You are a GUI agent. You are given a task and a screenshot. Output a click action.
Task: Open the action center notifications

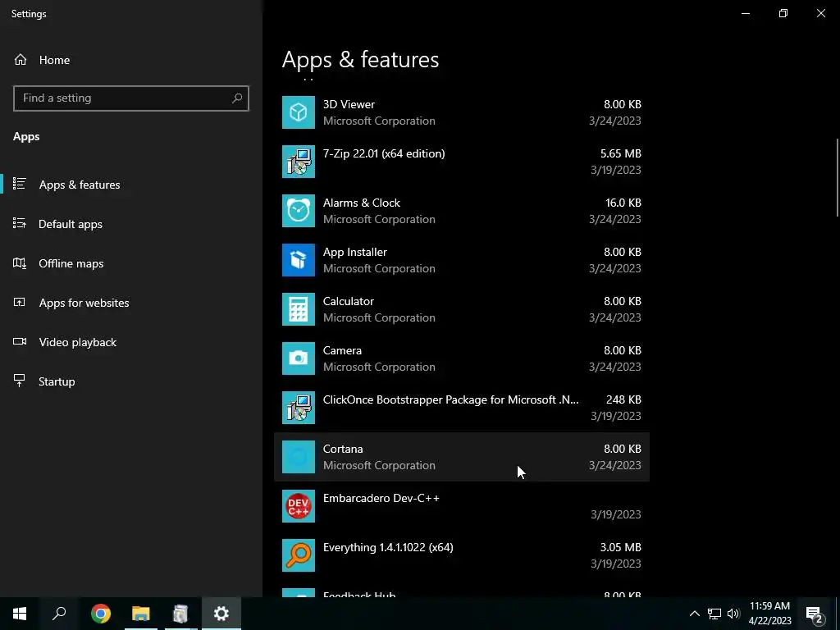(815, 614)
